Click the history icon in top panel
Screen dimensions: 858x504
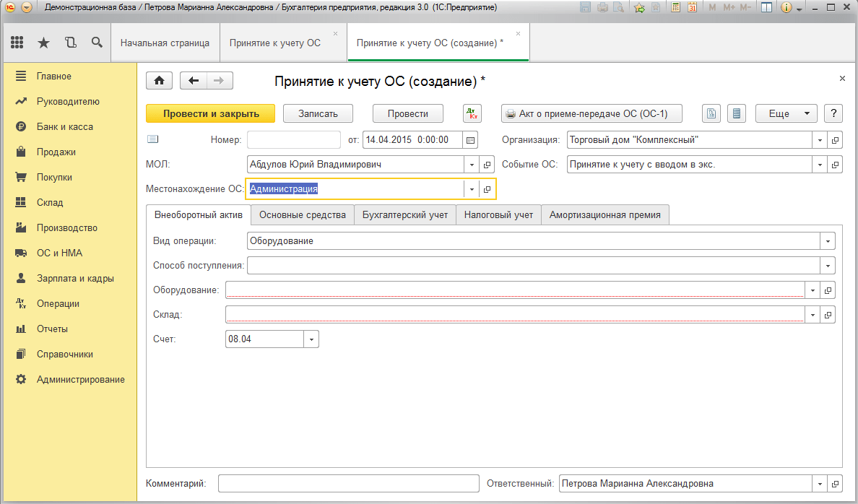(x=70, y=43)
